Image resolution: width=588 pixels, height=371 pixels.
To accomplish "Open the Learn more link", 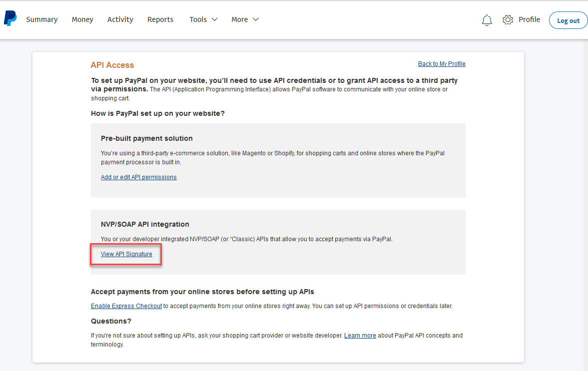I will pyautogui.click(x=360, y=336).
